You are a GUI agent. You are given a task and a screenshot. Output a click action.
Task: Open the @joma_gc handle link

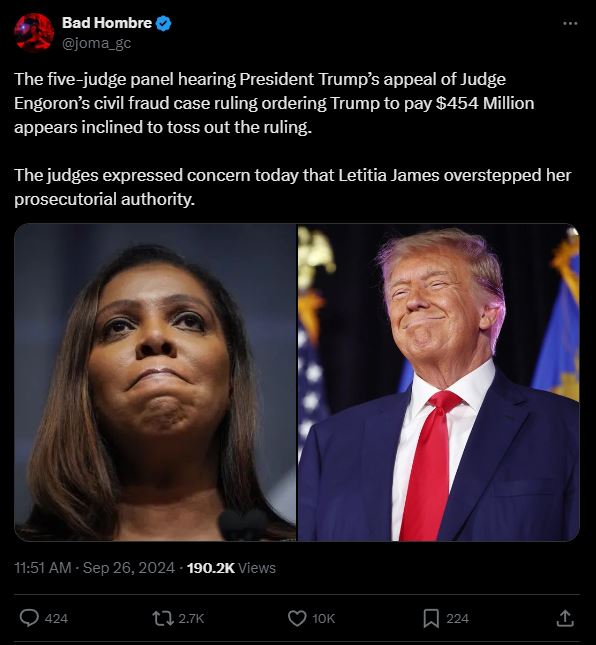pyautogui.click(x=97, y=42)
